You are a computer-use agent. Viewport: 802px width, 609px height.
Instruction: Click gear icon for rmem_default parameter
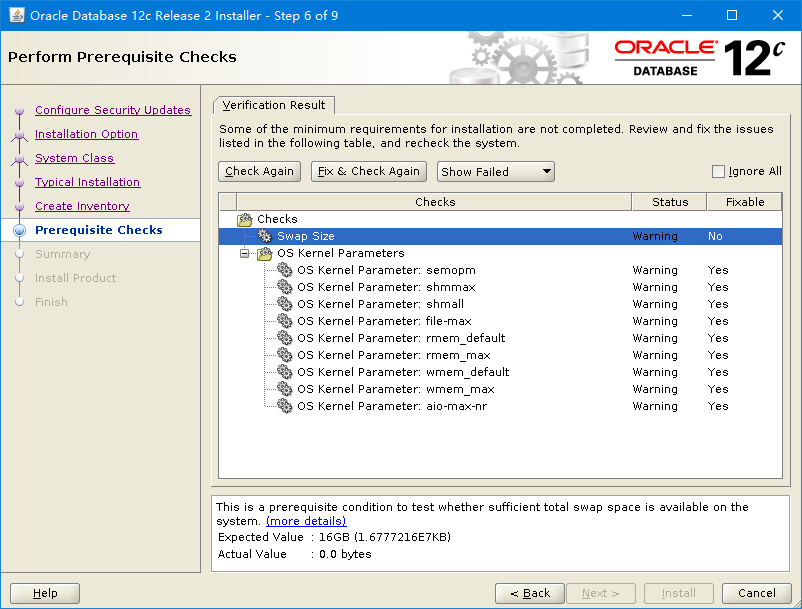pos(284,337)
